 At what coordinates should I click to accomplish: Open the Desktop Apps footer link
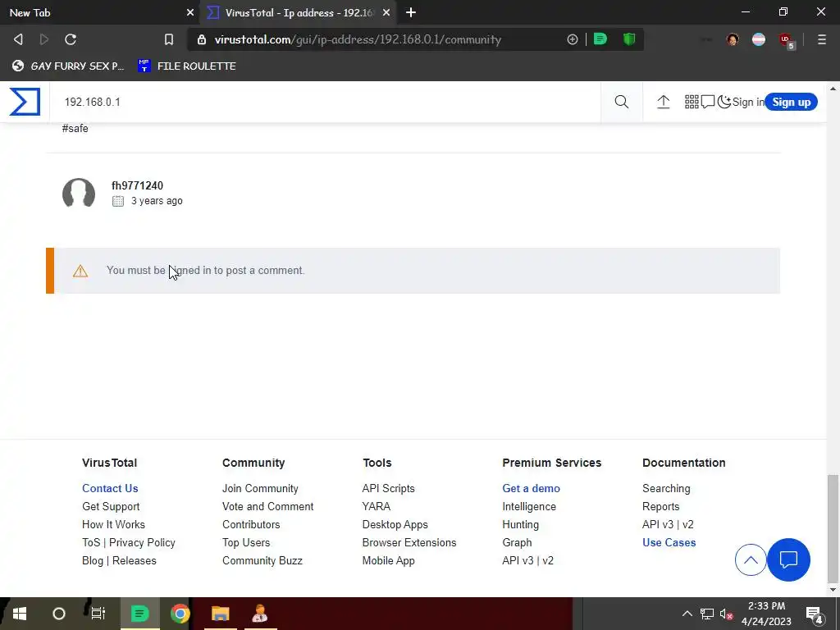[x=395, y=524]
